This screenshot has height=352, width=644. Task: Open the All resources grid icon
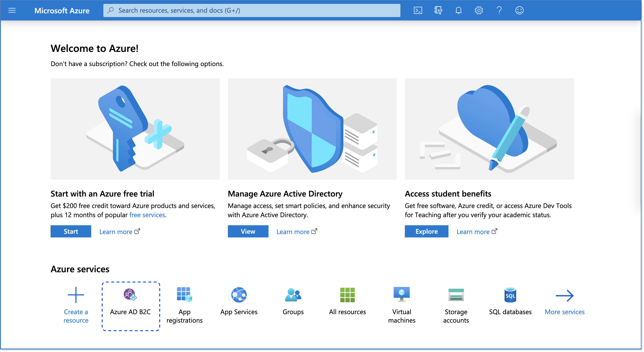tap(347, 295)
